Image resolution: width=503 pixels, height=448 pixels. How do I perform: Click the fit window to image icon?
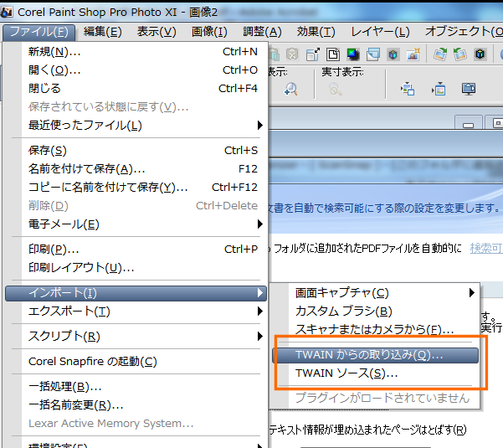(408, 89)
